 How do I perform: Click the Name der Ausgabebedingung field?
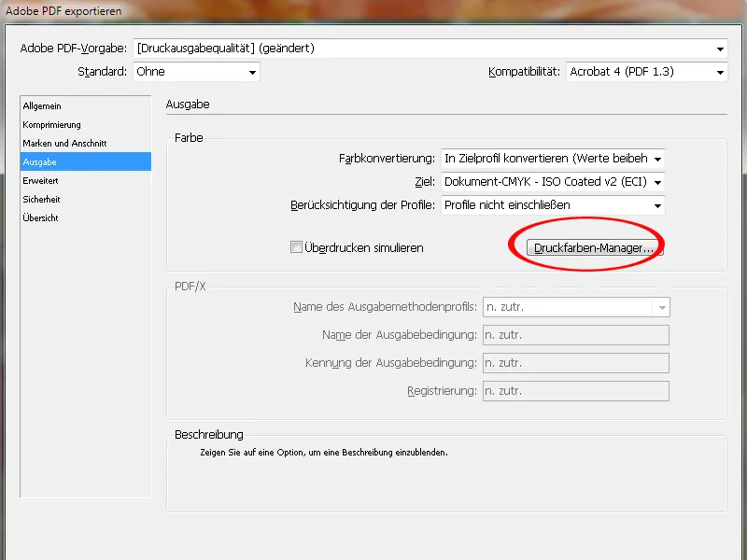pyautogui.click(x=574, y=335)
